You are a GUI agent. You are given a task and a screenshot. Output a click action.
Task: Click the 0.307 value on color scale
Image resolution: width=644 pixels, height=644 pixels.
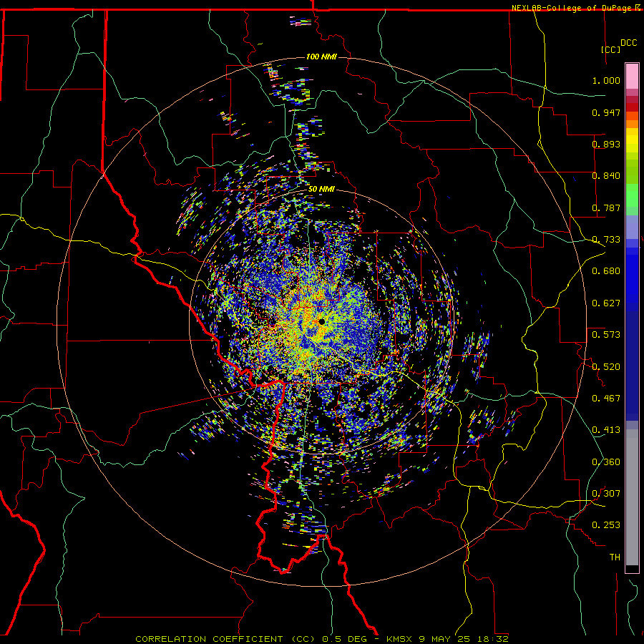606,494
